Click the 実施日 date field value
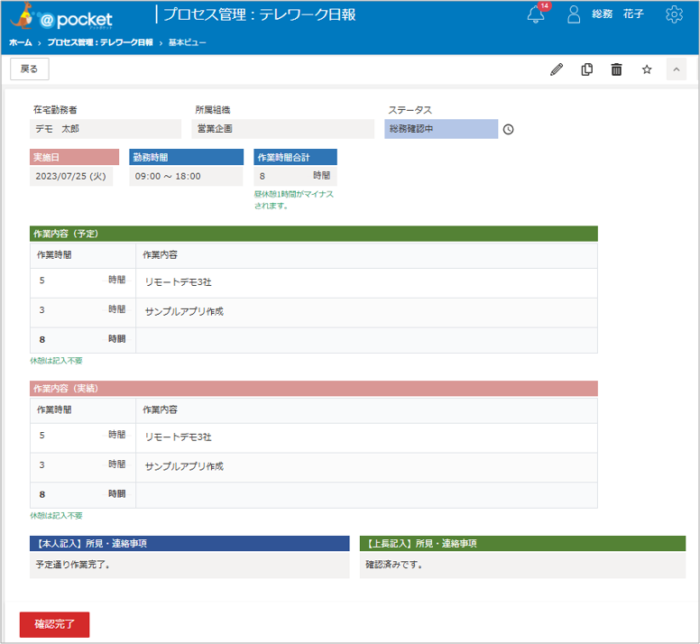 click(x=71, y=176)
